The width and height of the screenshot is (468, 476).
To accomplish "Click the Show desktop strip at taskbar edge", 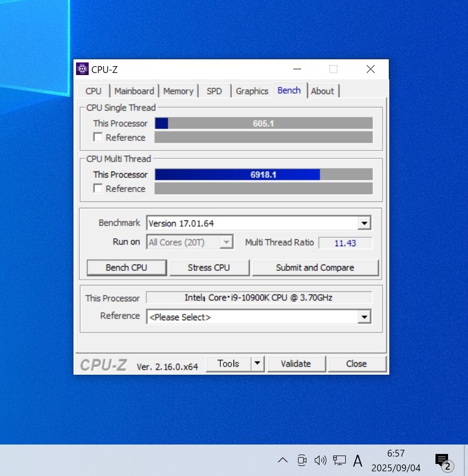I will (x=465, y=460).
